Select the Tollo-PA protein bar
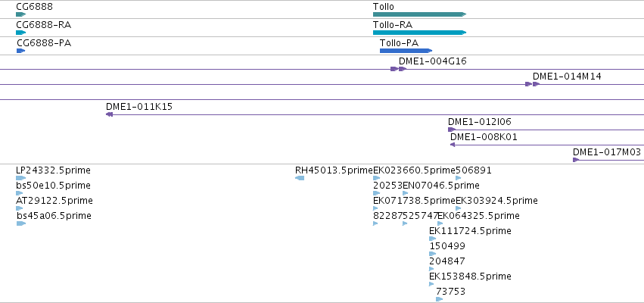Viewport: 644px width, 303px height. 406,51
